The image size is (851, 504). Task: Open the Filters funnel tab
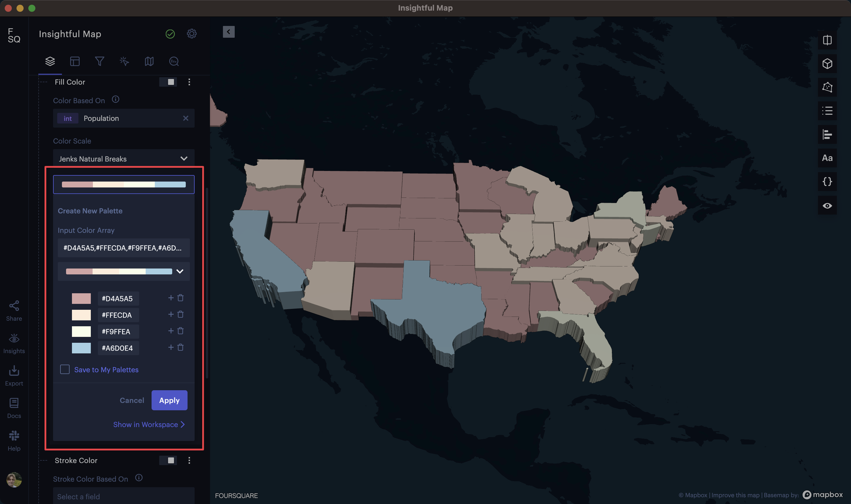pos(99,62)
